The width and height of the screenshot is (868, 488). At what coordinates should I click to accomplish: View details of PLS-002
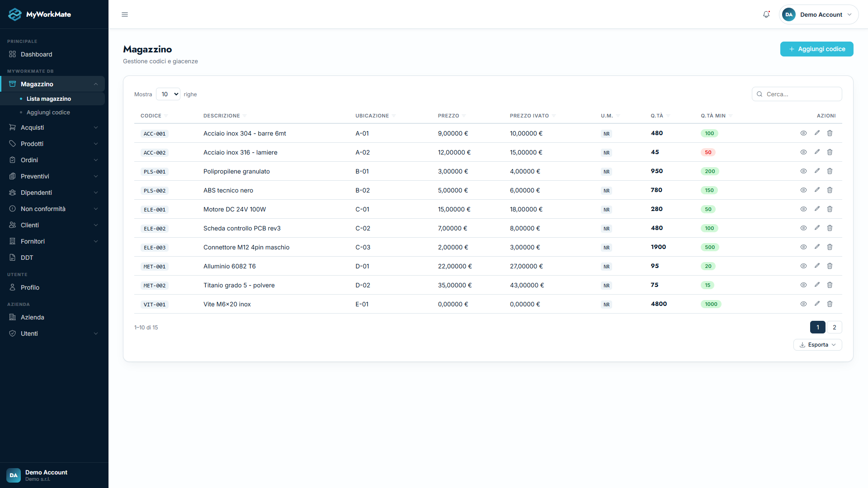pyautogui.click(x=803, y=190)
